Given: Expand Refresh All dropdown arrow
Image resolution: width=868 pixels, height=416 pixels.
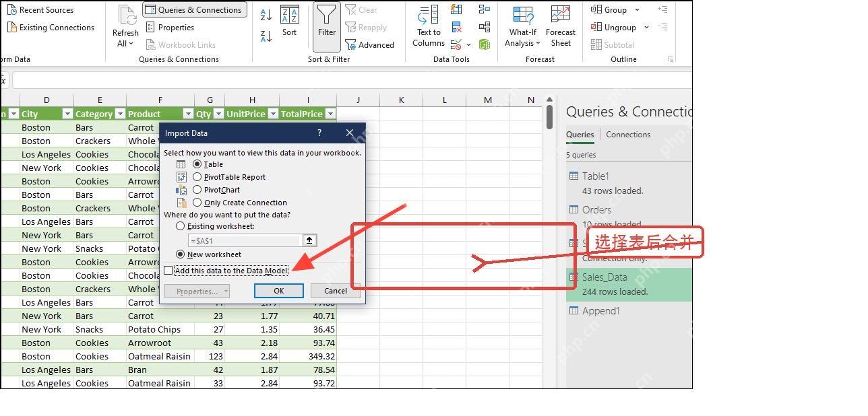Looking at the screenshot, I should click(x=131, y=44).
